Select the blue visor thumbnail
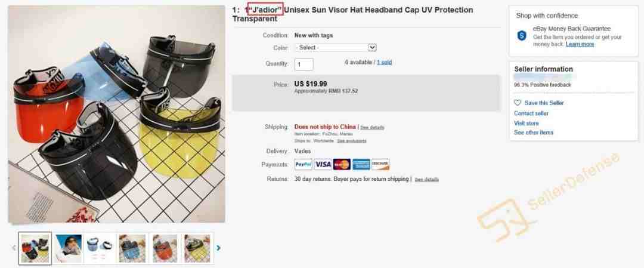The width and height of the screenshot is (644, 268). (x=132, y=248)
